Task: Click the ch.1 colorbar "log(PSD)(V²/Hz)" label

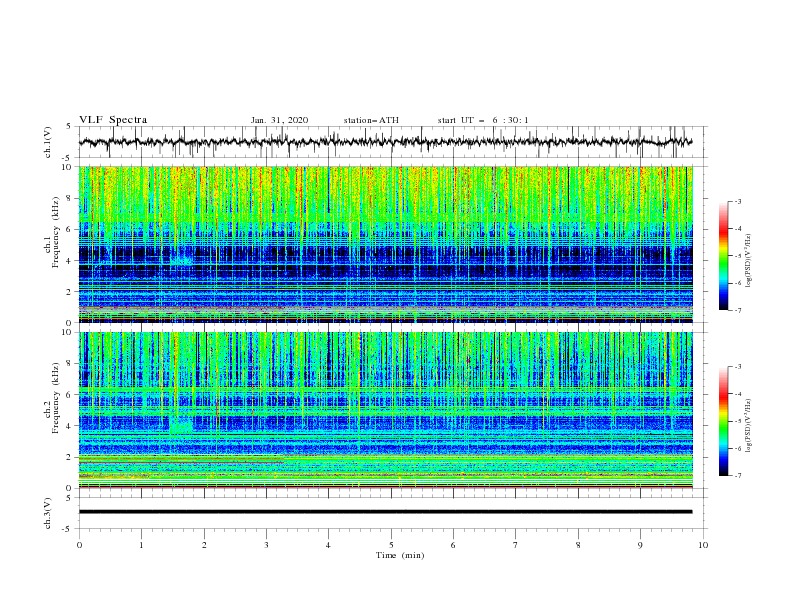Action: tap(749, 261)
